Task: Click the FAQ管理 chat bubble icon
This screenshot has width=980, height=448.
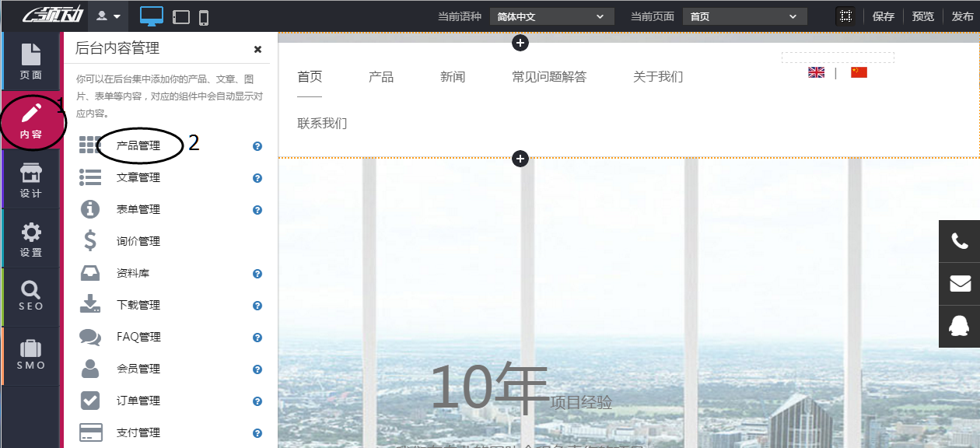Action: tap(90, 337)
